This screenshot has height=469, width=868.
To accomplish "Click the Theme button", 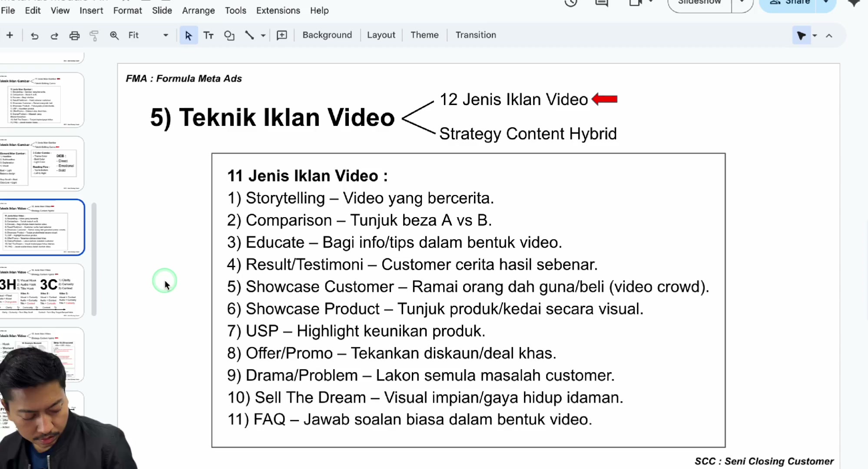I will tap(424, 35).
